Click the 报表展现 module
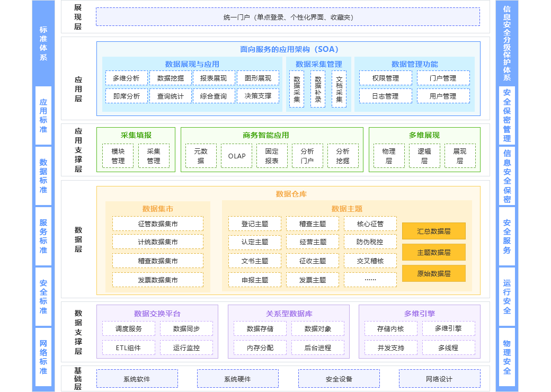The image size is (551, 392). coord(212,77)
